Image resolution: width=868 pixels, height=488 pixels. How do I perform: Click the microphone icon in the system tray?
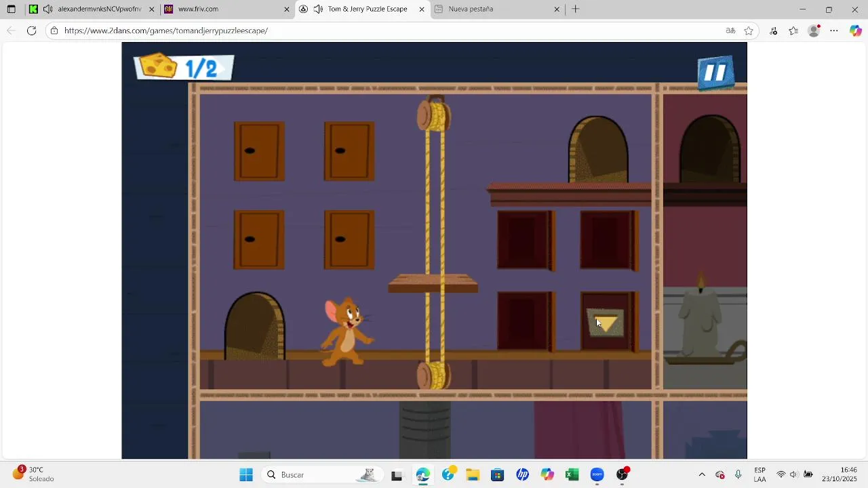click(738, 474)
